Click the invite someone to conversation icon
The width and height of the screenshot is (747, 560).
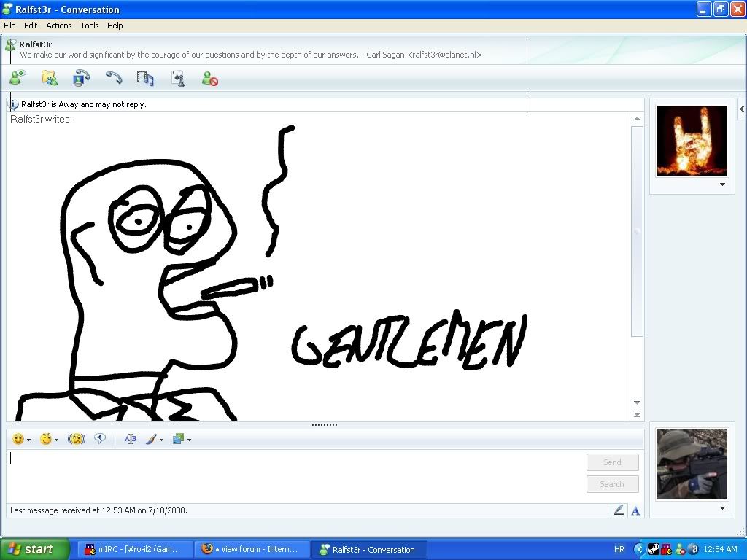click(x=18, y=78)
